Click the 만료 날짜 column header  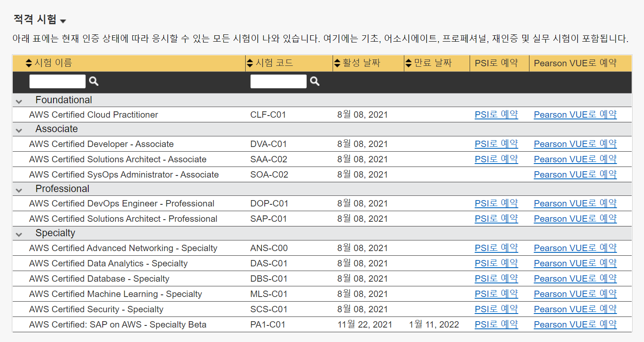[x=433, y=63]
